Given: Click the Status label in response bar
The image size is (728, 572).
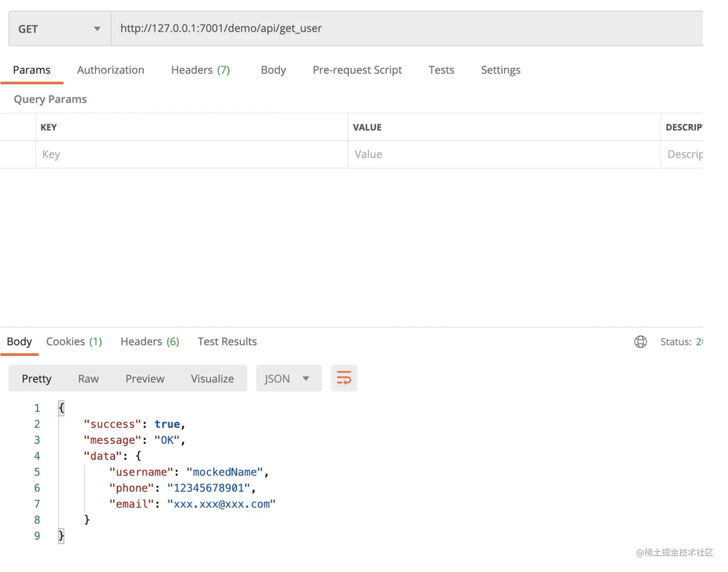Looking at the screenshot, I should coord(676,342).
